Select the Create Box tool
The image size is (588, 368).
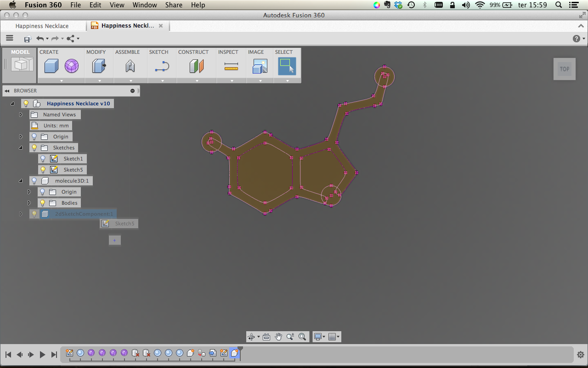tap(51, 66)
